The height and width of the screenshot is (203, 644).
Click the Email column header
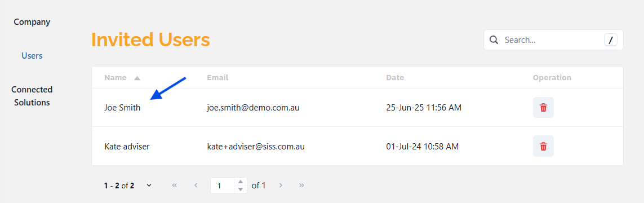217,77
